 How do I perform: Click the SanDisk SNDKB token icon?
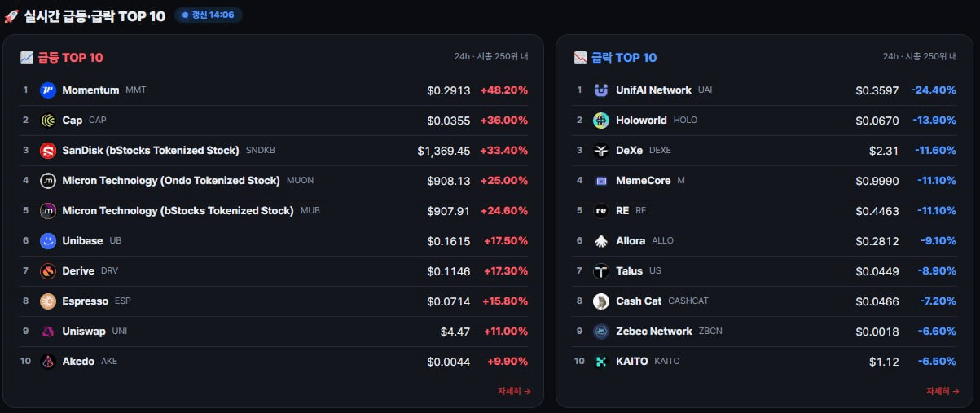(x=48, y=151)
